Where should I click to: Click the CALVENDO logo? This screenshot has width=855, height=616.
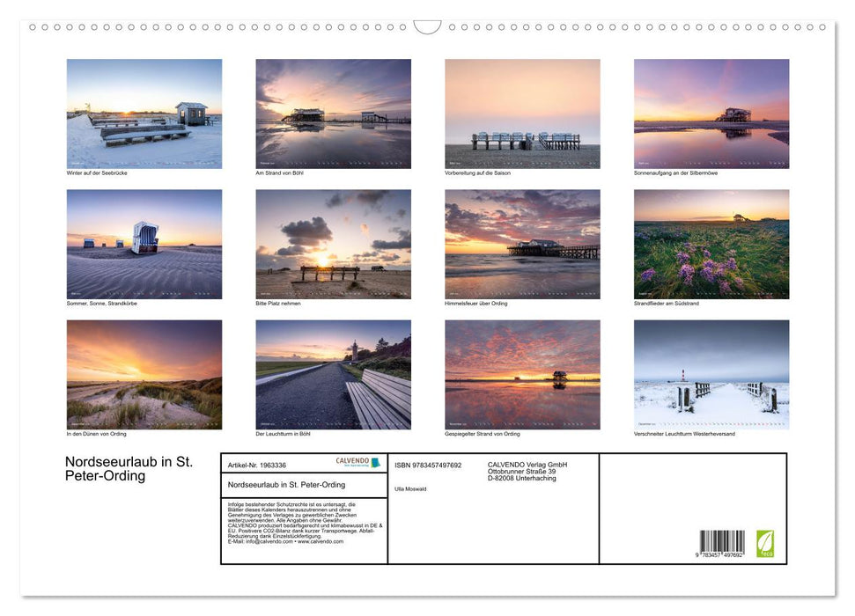(357, 462)
